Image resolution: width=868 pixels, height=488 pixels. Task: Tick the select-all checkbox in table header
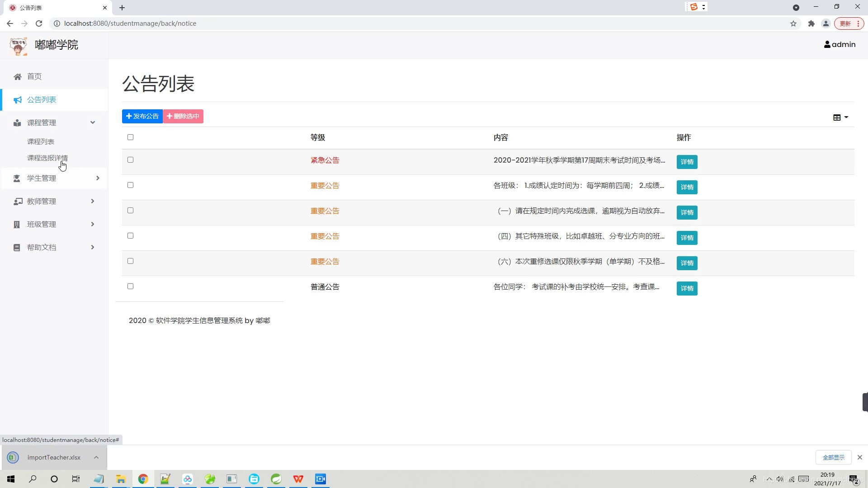(130, 137)
